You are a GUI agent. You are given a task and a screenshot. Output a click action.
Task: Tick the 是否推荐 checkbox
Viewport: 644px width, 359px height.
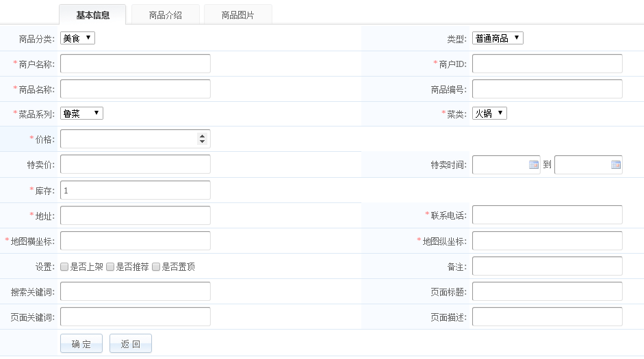click(x=110, y=267)
